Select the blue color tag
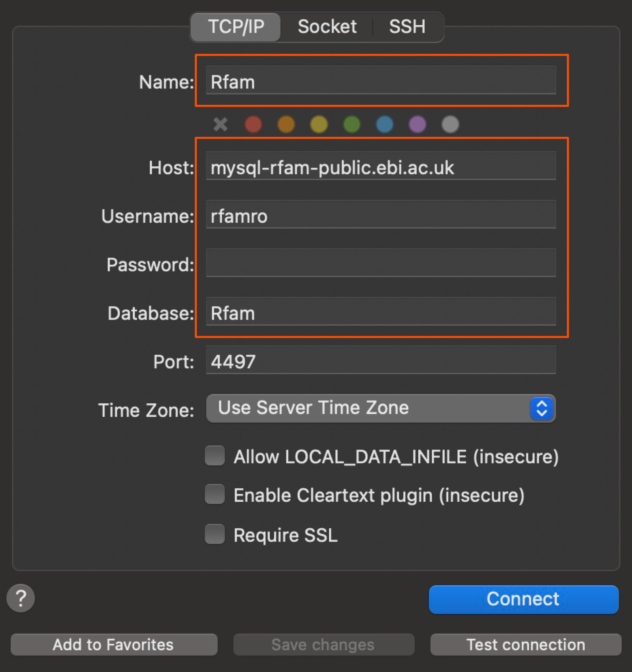 tap(385, 124)
